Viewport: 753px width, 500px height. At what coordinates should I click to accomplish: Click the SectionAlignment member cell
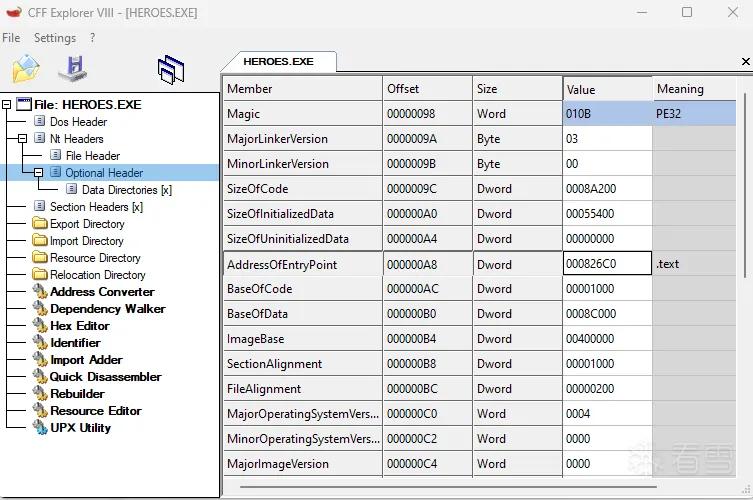[303, 364]
